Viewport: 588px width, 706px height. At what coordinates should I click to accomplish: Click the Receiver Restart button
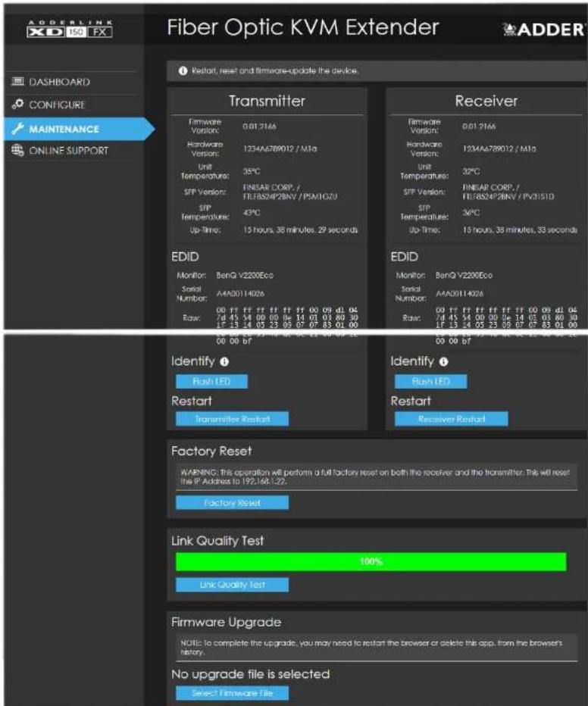[451, 419]
